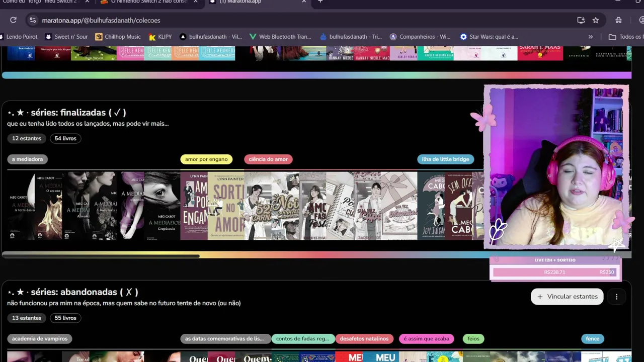Click the 'séries: finalizadas' collection title

(x=67, y=112)
